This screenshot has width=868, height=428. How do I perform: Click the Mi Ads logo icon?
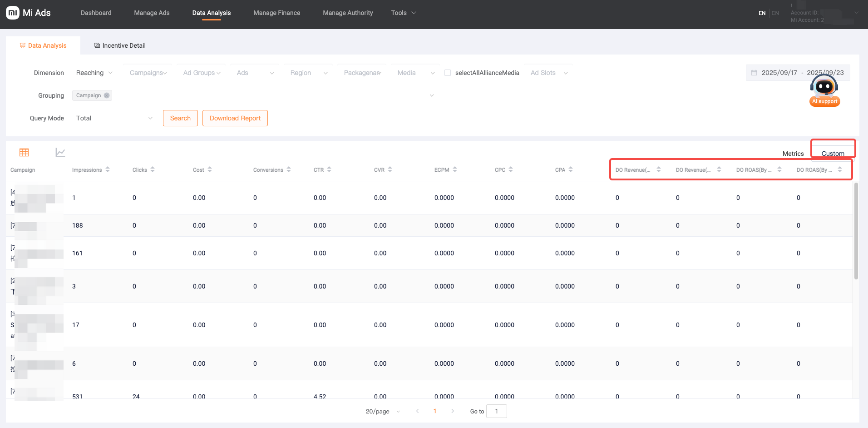[x=13, y=13]
